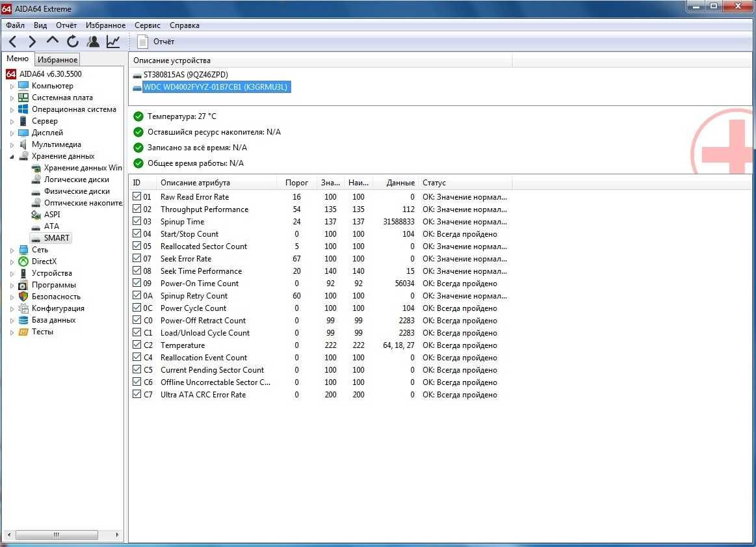Click the Программы icon in tree
This screenshot has height=547, width=756.
pyautogui.click(x=23, y=285)
